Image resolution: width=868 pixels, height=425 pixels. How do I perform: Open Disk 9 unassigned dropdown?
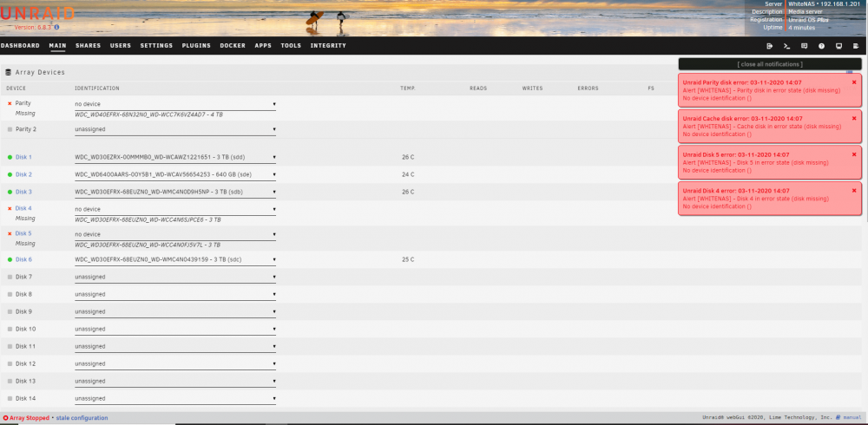(175, 311)
